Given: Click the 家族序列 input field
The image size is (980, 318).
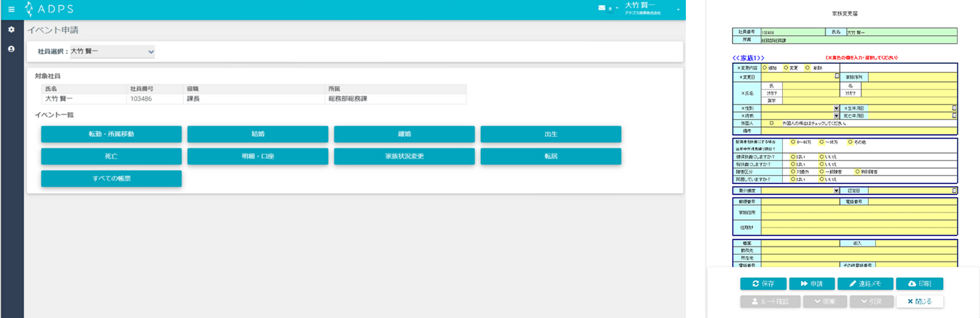Looking at the screenshot, I should pos(912,77).
